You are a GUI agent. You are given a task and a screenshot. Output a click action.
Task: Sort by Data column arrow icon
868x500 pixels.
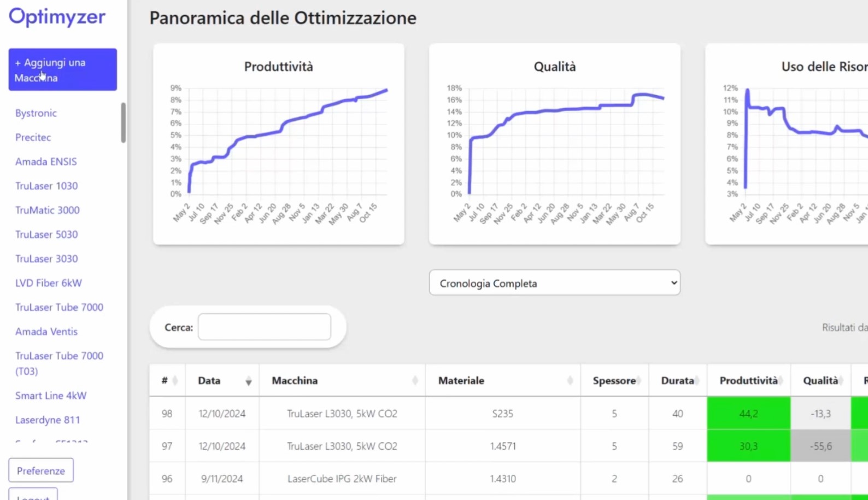[x=248, y=381]
